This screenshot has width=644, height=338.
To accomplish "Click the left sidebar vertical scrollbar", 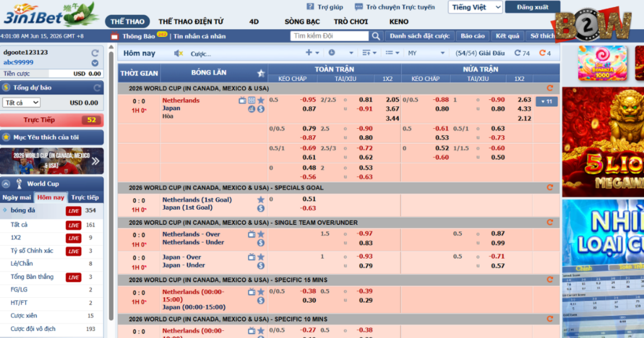I will (111, 183).
